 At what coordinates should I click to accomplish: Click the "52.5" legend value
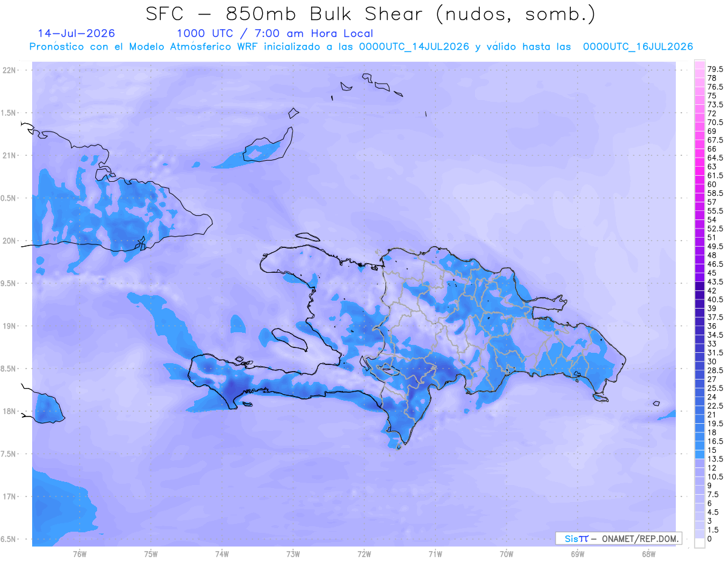pyautogui.click(x=715, y=229)
